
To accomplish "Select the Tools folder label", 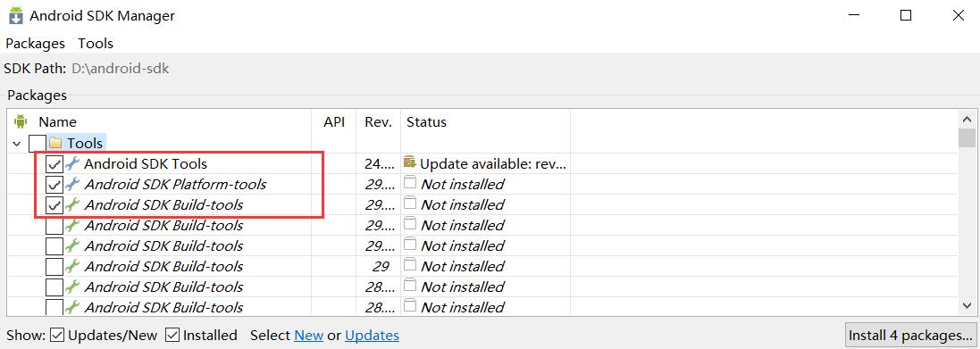I will coord(85,143).
